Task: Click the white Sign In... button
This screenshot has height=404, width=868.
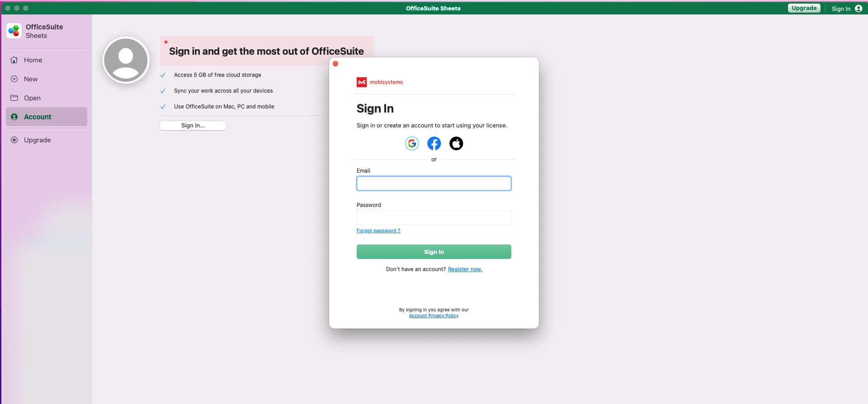Action: [193, 126]
